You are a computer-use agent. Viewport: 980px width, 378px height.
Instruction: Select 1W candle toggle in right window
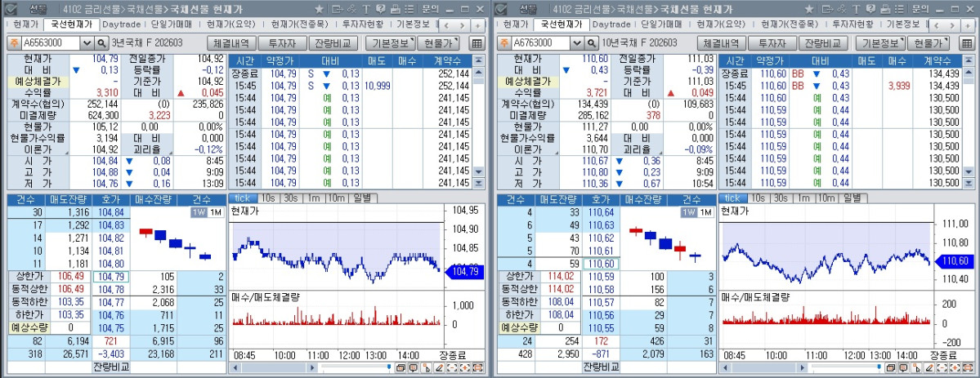tap(689, 212)
